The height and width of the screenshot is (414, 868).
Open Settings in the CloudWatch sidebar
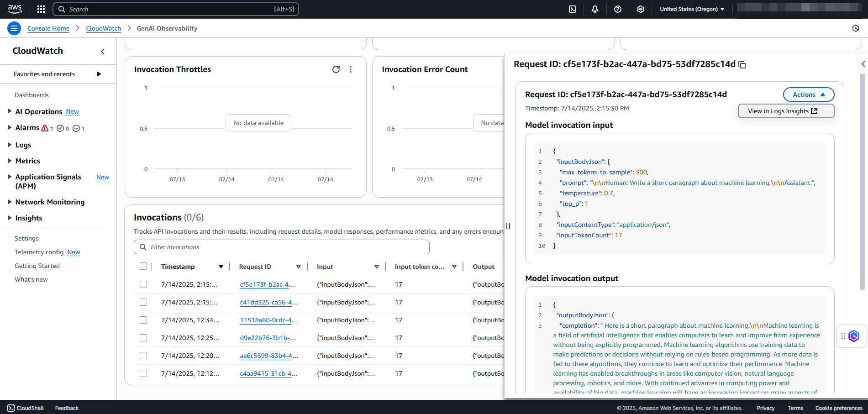[x=26, y=238]
